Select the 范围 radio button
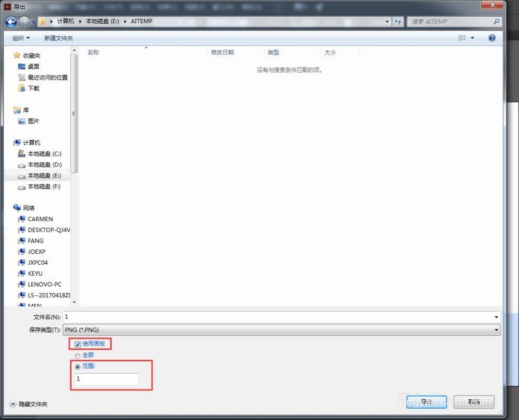This screenshot has width=519, height=420. (77, 367)
